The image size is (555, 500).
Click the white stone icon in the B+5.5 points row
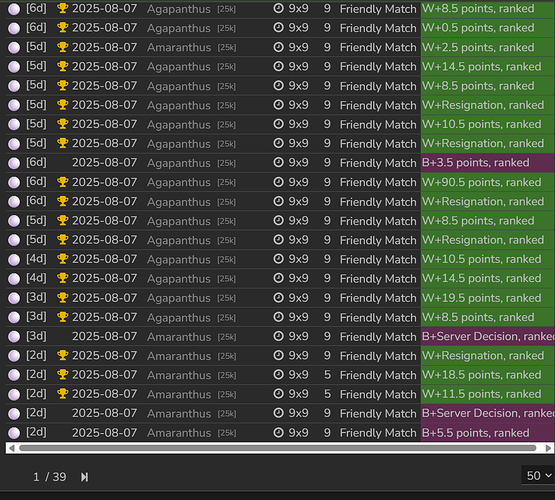[14, 433]
